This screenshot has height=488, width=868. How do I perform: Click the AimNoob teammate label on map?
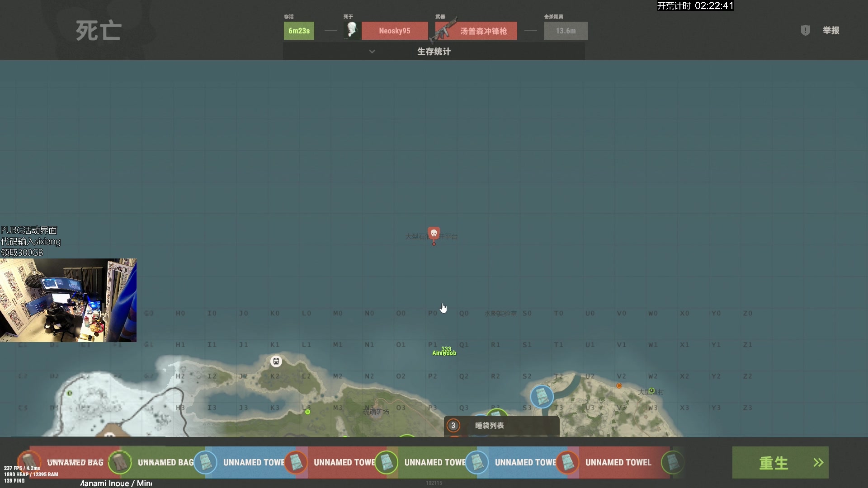444,353
